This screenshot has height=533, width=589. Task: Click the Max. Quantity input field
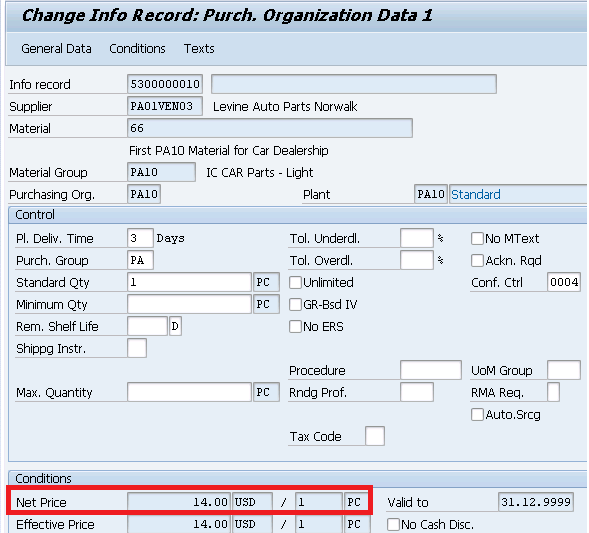tap(189, 392)
